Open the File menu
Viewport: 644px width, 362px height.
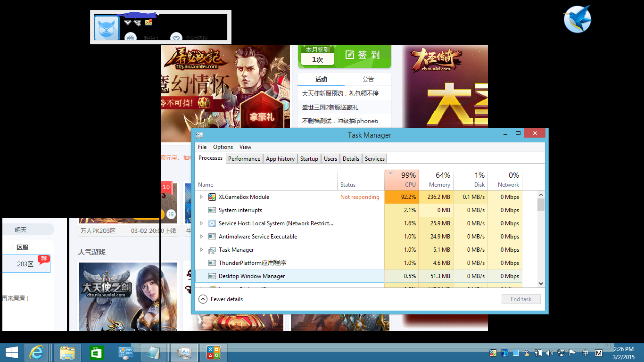pos(202,147)
